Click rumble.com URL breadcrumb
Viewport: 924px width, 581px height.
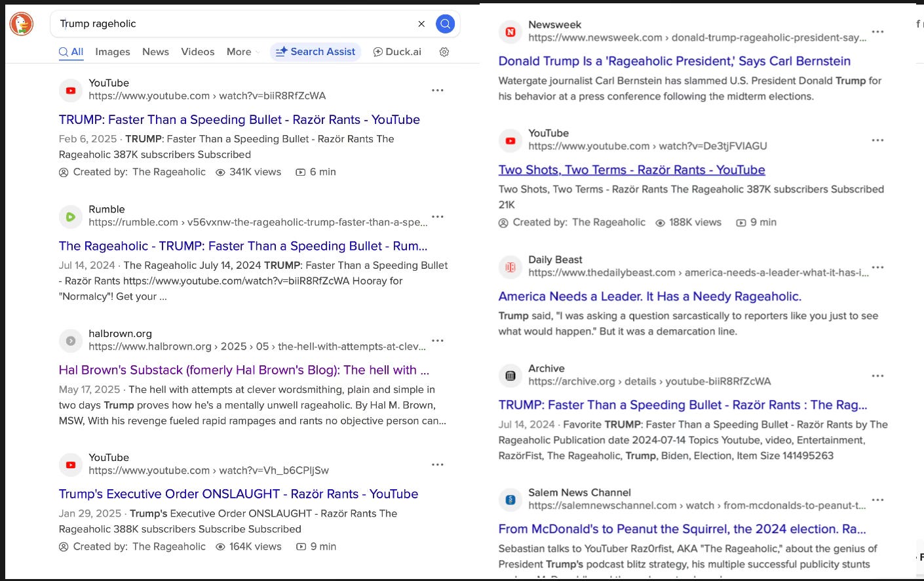[x=258, y=222]
